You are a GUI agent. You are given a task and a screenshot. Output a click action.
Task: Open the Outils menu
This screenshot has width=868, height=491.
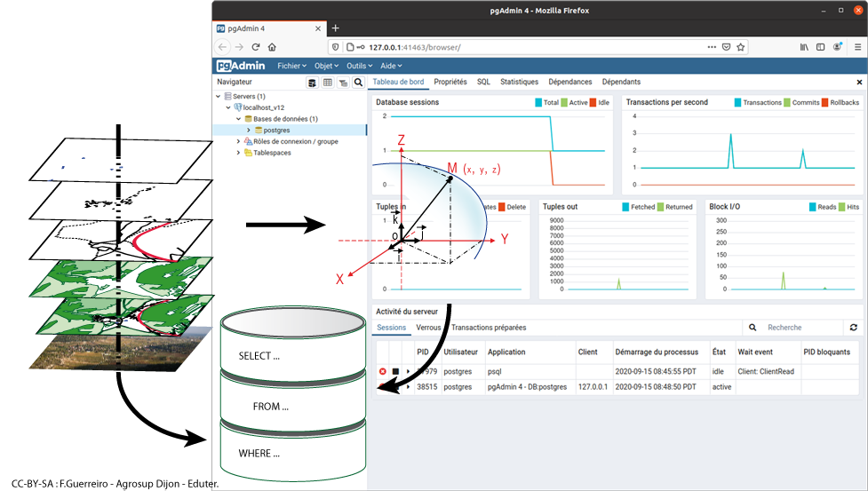(x=360, y=66)
